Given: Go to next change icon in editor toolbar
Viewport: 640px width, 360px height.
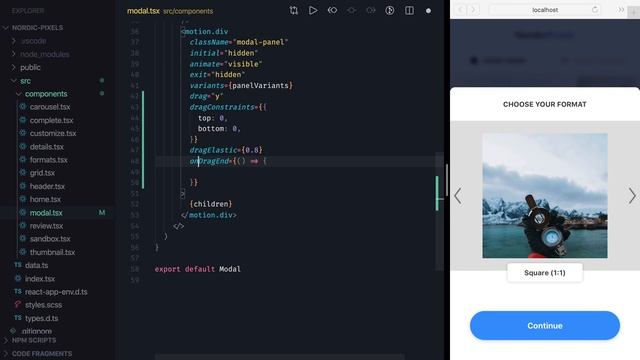Looking at the screenshot, I should 371,11.
